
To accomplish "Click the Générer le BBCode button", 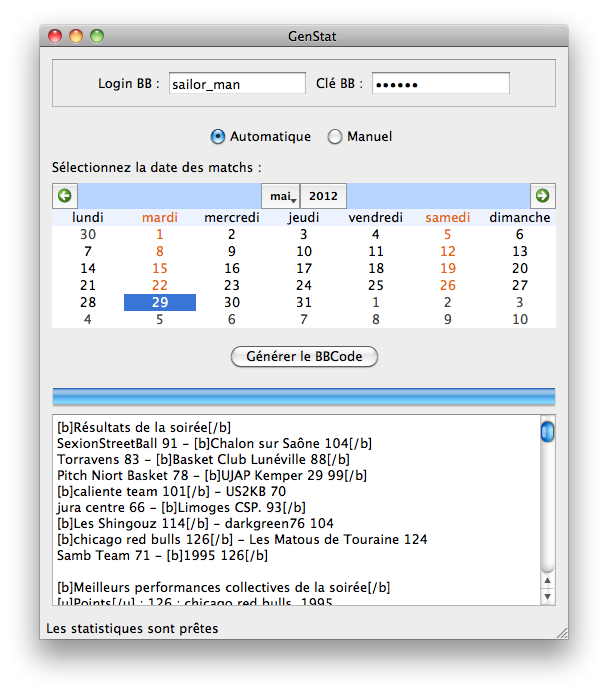I will point(304,357).
